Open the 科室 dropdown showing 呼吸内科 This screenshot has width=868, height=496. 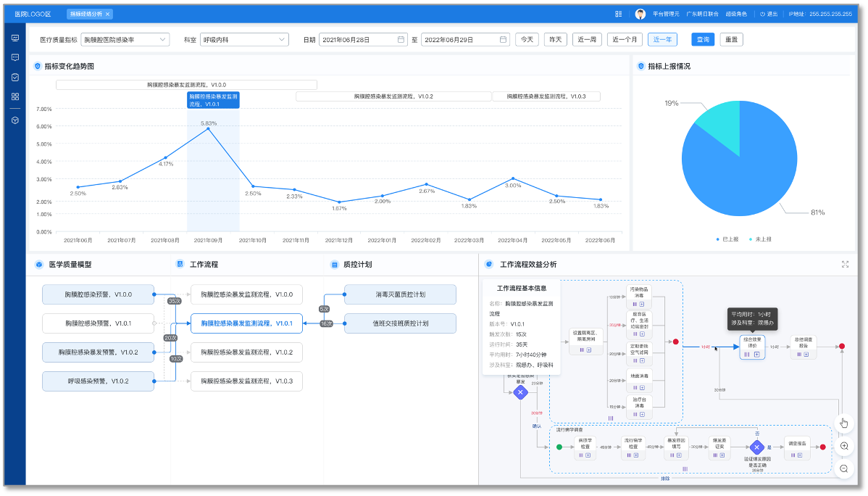pos(244,39)
